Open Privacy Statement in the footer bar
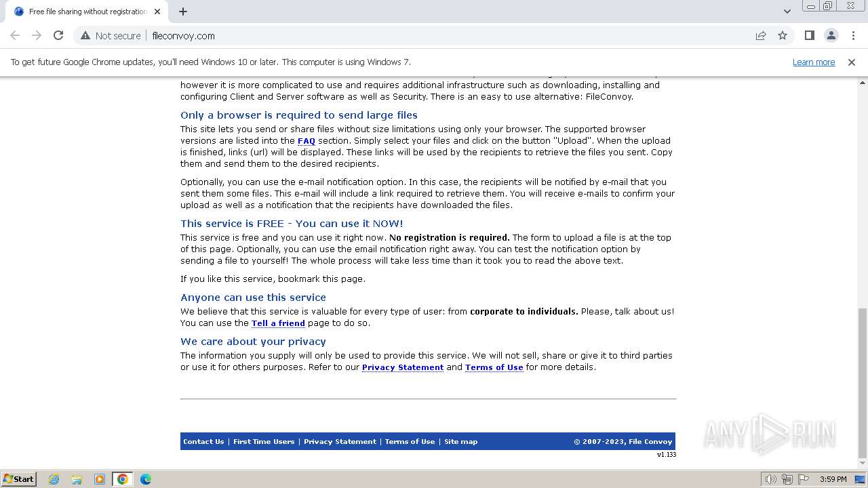The image size is (868, 488). click(340, 442)
